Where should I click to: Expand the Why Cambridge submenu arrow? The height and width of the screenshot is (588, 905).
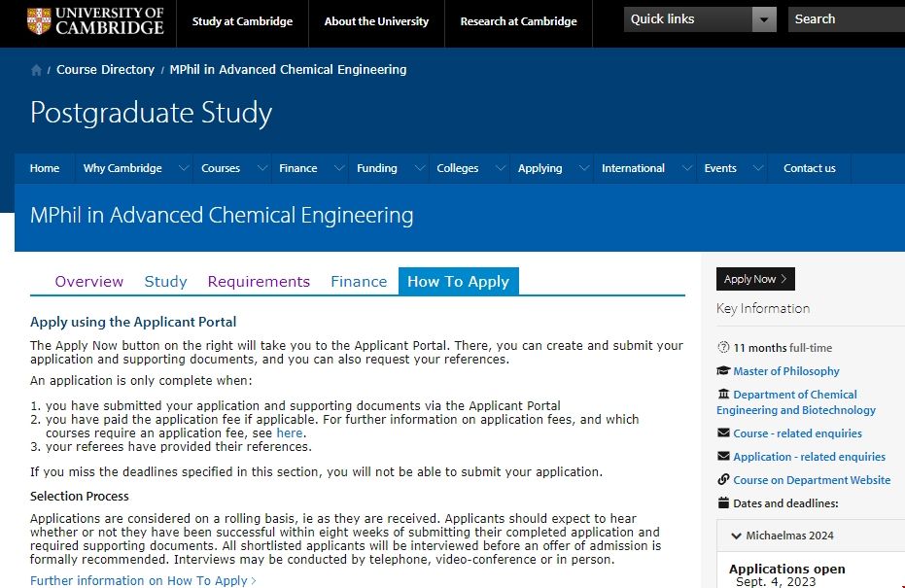point(183,168)
